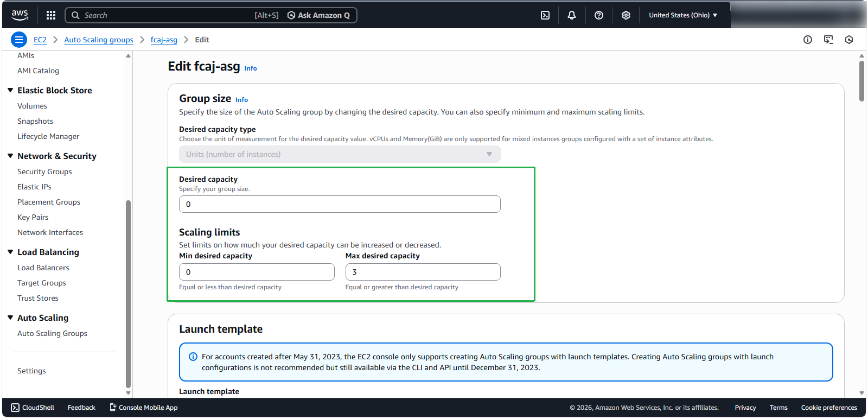Open Volumes in the sidebar
This screenshot has width=868, height=419.
pos(32,106)
